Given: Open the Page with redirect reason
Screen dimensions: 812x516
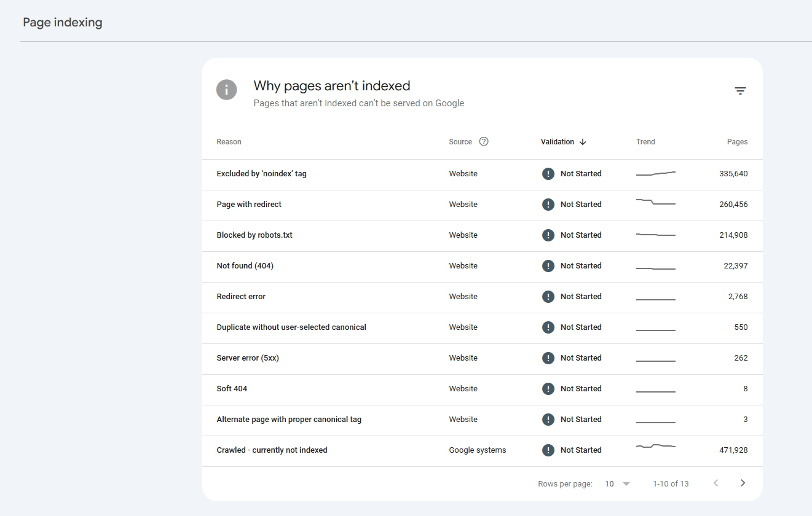Looking at the screenshot, I should (x=249, y=205).
